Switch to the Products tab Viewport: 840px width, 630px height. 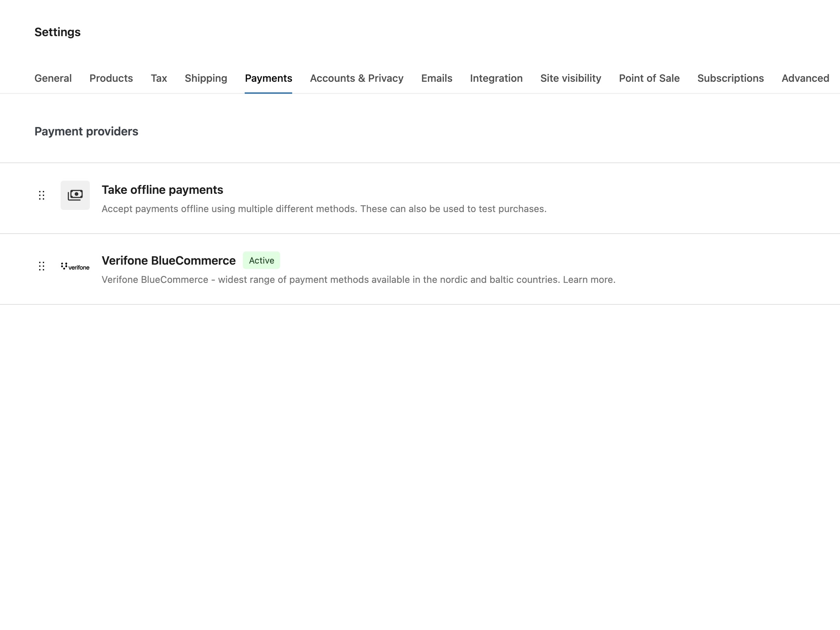(x=111, y=78)
